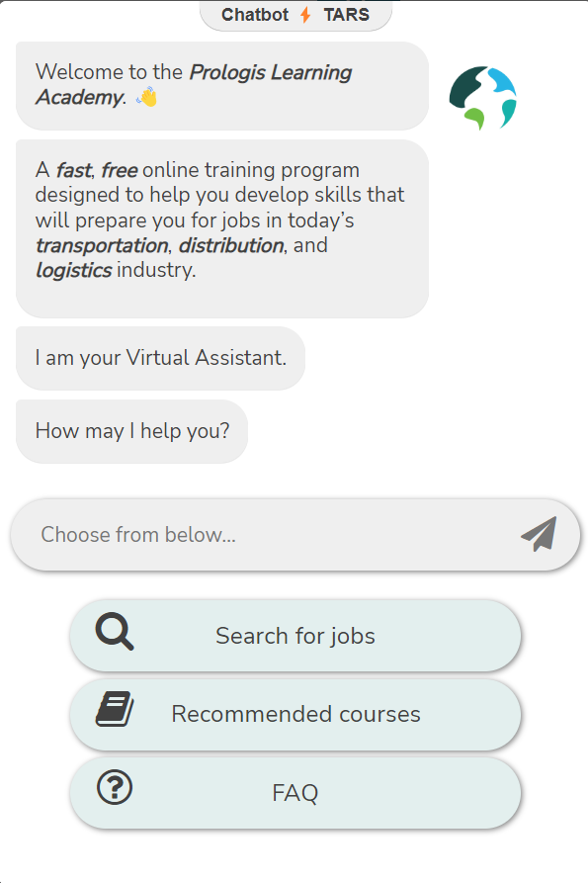Click the fast, free online training message bubble
Image resolution: width=588 pixels, height=883 pixels.
[222, 228]
